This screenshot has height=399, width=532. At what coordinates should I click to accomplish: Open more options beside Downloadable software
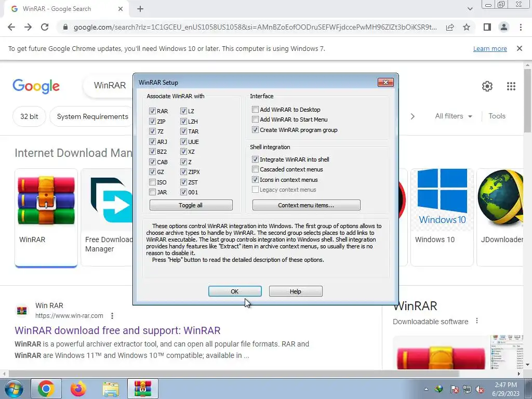click(477, 321)
